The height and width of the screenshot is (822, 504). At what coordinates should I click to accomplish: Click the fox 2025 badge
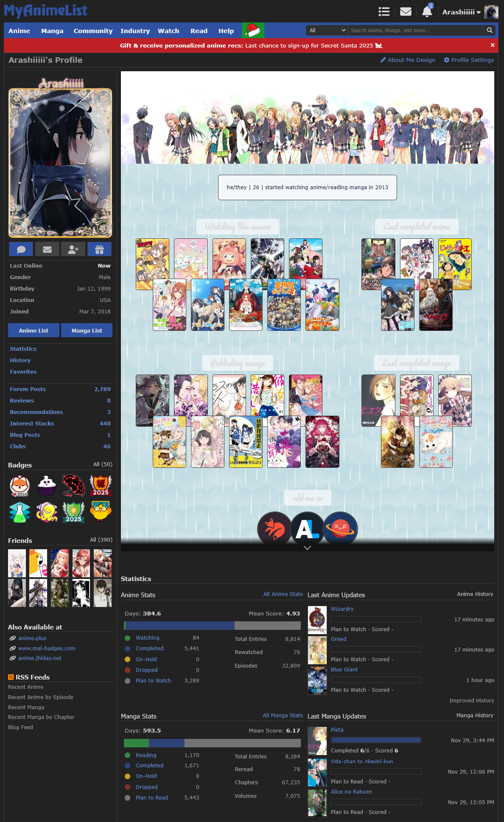20,486
